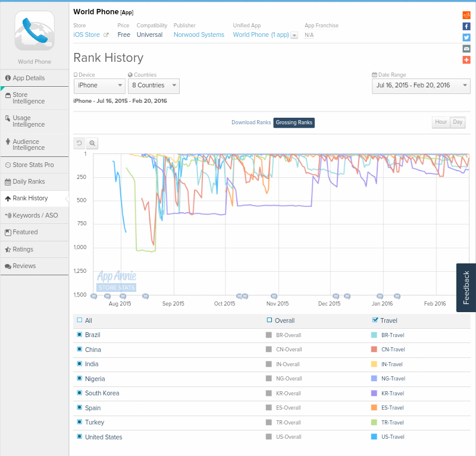Share the app on Twitter
Screen dimensions: 476x456
[x=467, y=37]
